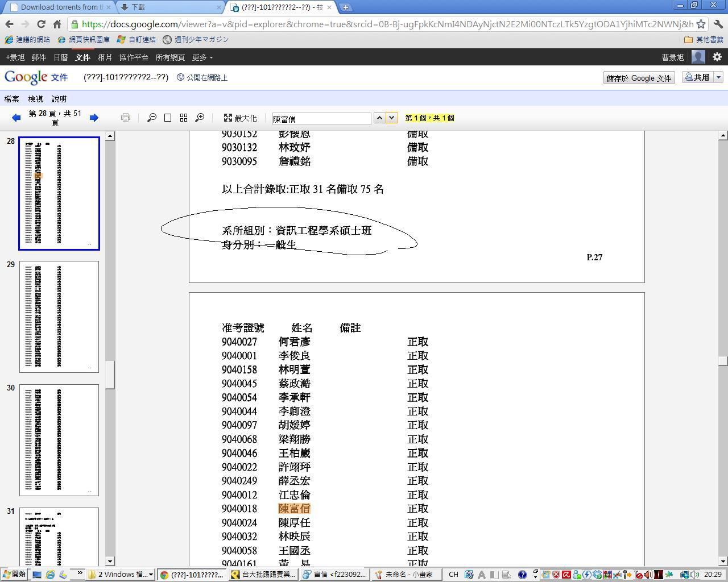
Task: Switch to single page view icon
Action: [168, 118]
